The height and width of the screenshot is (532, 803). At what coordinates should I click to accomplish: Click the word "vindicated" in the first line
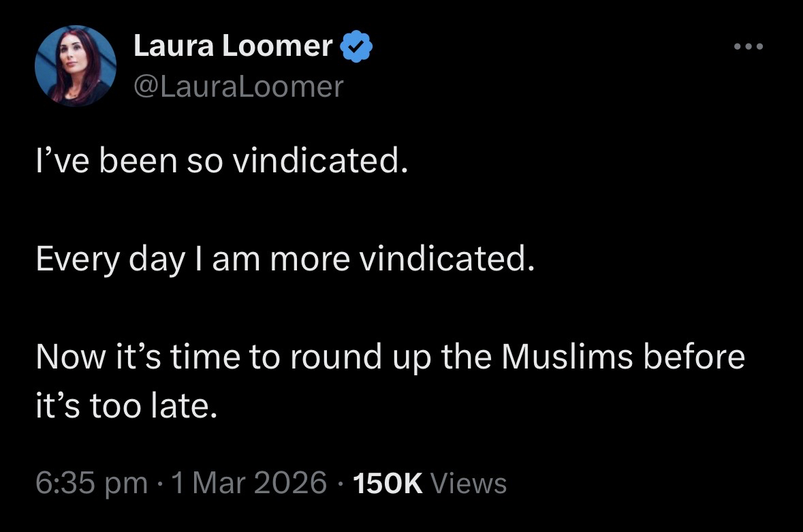pos(319,163)
